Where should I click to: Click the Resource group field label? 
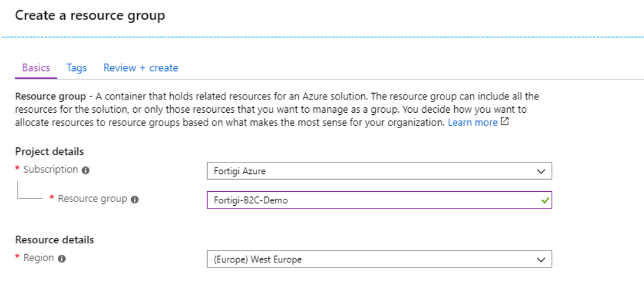92,199
